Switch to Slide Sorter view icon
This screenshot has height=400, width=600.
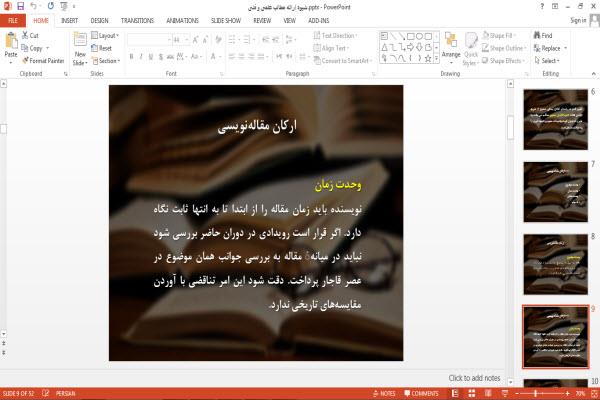pos(471,393)
